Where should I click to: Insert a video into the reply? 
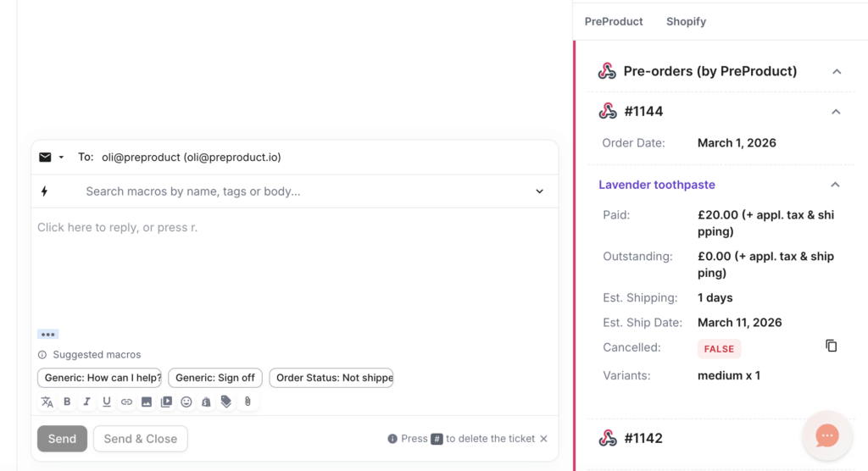pyautogui.click(x=166, y=402)
